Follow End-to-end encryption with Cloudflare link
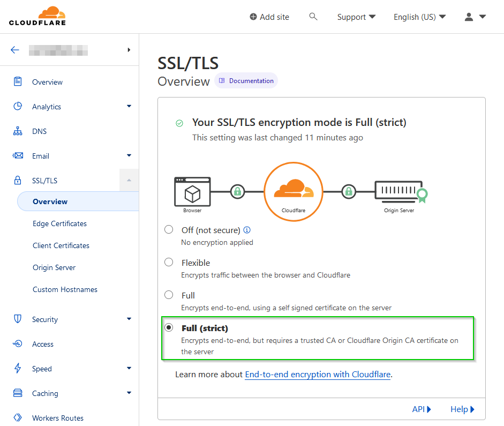Image resolution: width=504 pixels, height=426 pixels. [x=318, y=375]
